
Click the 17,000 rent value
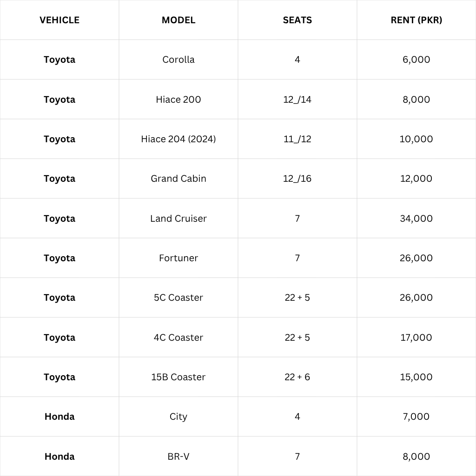pos(416,337)
